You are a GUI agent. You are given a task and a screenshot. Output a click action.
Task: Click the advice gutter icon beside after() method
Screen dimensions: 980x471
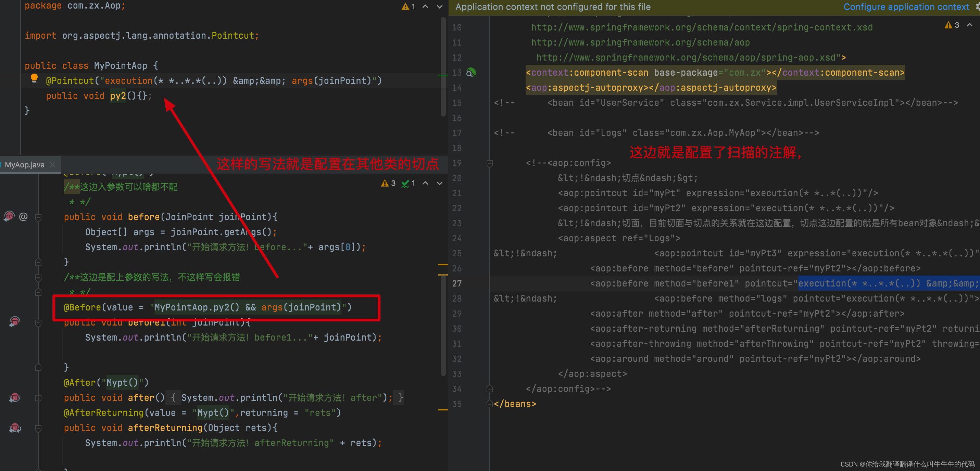14,397
